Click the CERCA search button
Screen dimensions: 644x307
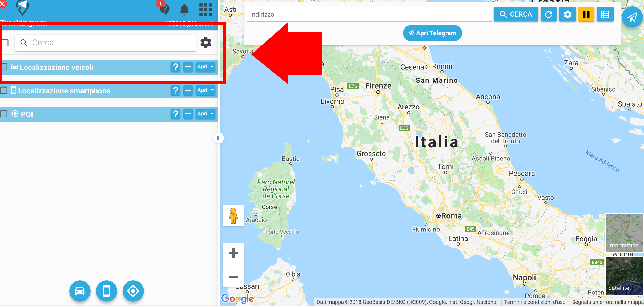(x=516, y=14)
